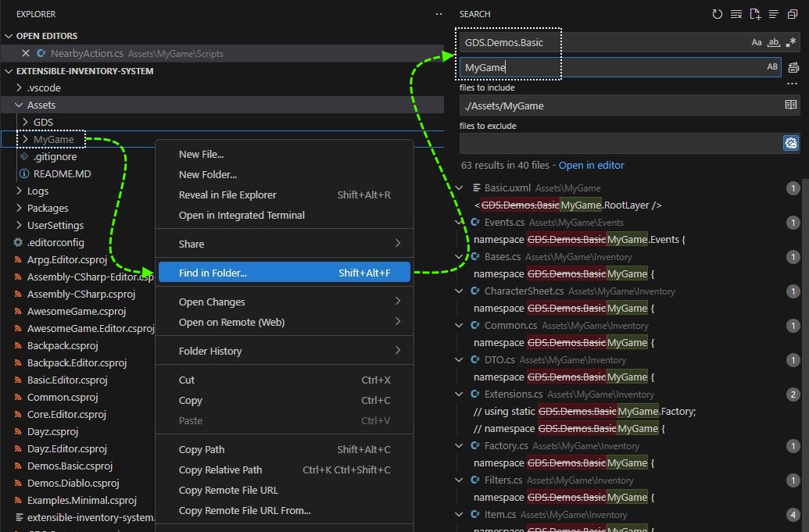The height and width of the screenshot is (532, 809).
Task: Toggle Match Whole Word option
Action: point(774,42)
